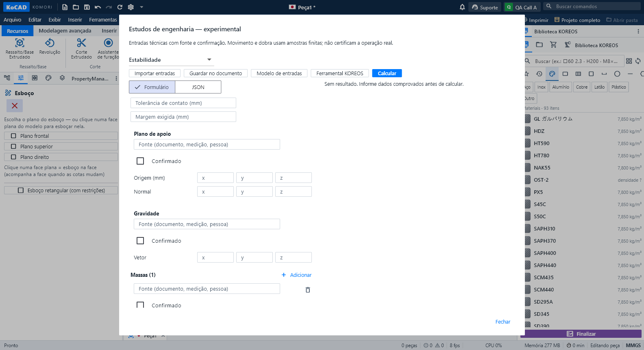Open the left panel three-dot menu
The width and height of the screenshot is (644, 350).
pos(116,78)
